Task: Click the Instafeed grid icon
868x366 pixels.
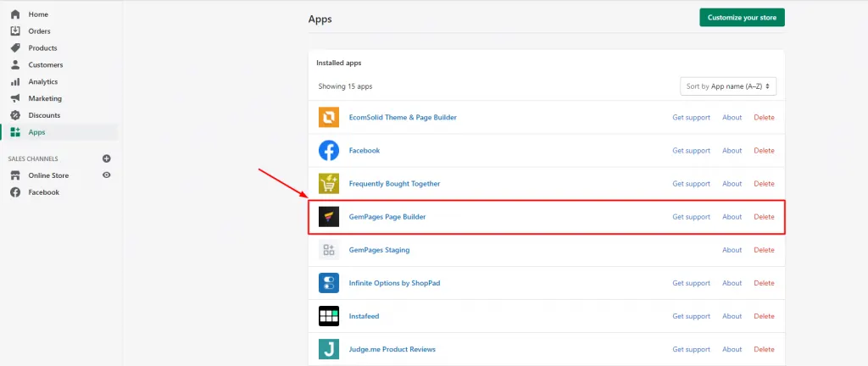Action: tap(329, 316)
